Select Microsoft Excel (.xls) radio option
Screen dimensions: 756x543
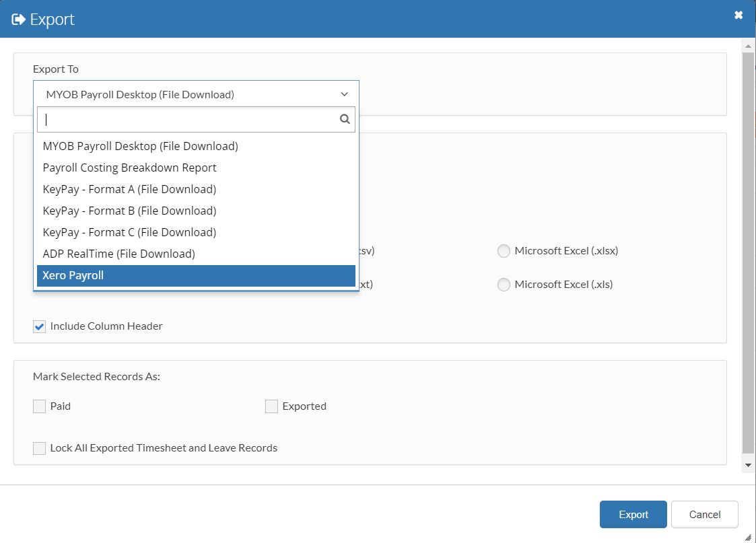coord(504,285)
